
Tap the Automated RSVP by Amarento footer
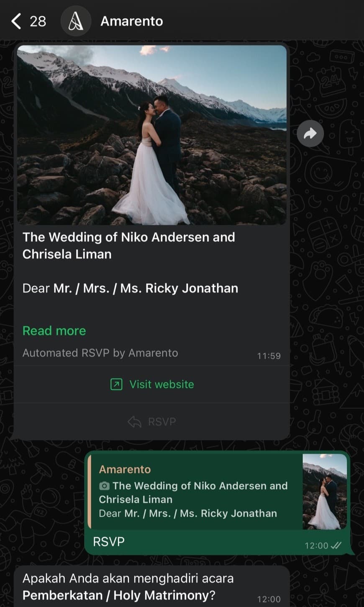tap(100, 353)
